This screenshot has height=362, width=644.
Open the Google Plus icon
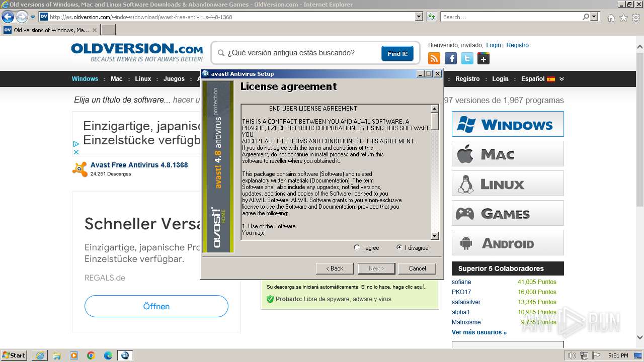[484, 59]
